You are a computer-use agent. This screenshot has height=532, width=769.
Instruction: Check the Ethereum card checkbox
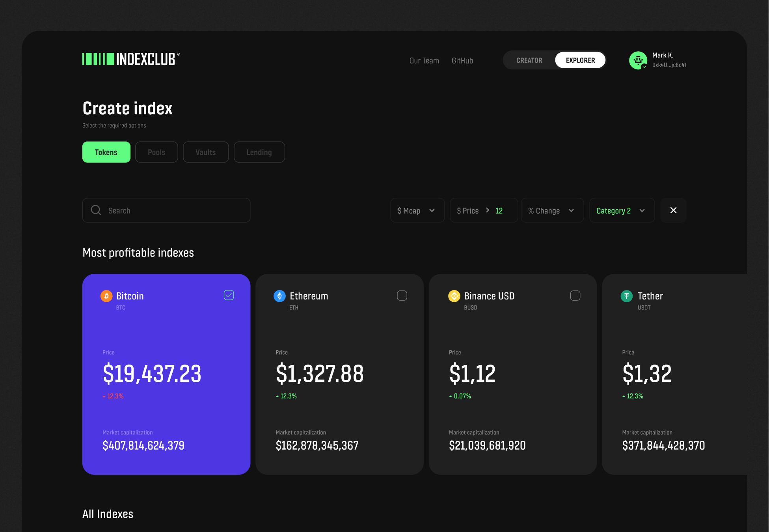(402, 296)
